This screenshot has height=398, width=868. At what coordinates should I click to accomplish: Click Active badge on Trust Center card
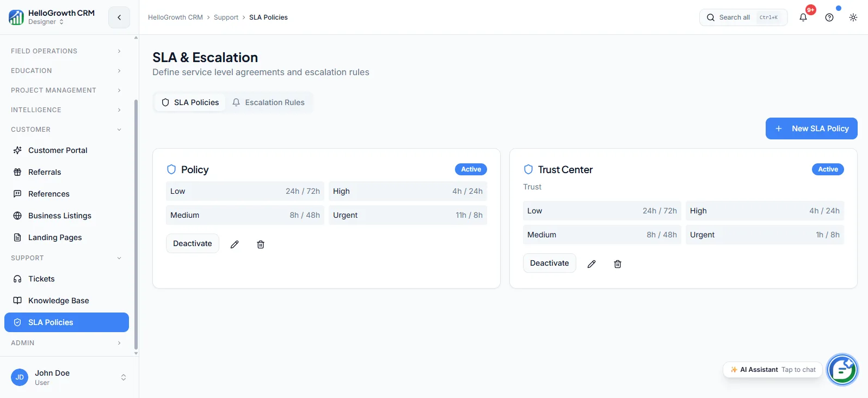click(828, 169)
